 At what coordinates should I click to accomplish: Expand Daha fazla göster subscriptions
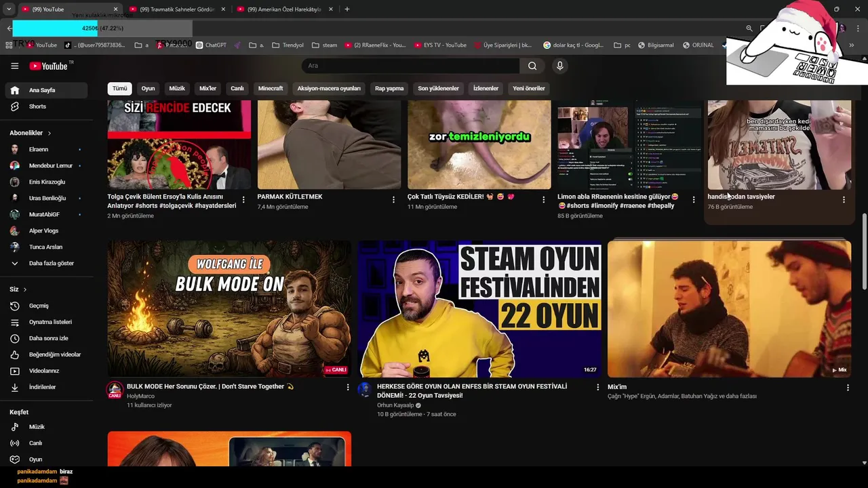(46, 263)
